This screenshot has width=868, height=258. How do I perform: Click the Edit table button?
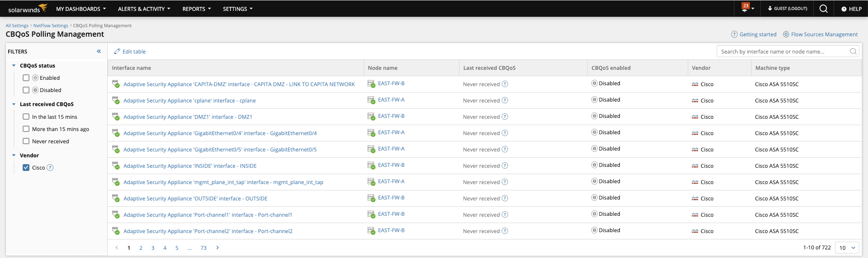pyautogui.click(x=130, y=51)
